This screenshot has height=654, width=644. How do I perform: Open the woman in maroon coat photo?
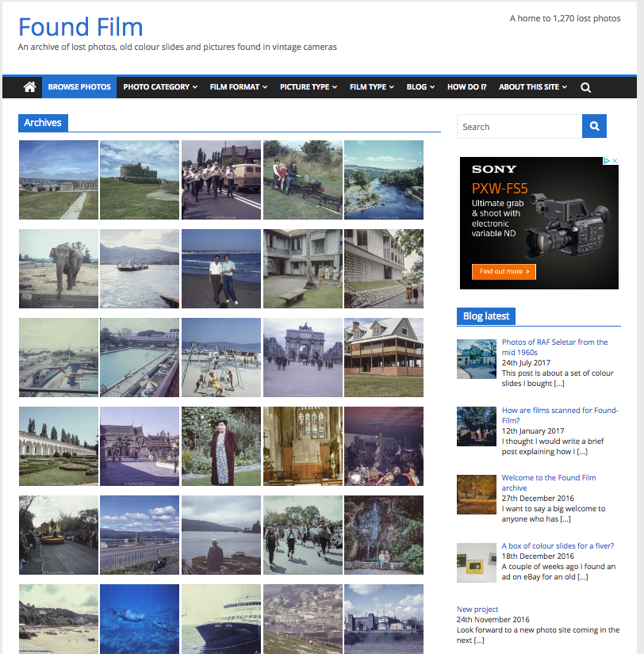click(x=221, y=446)
